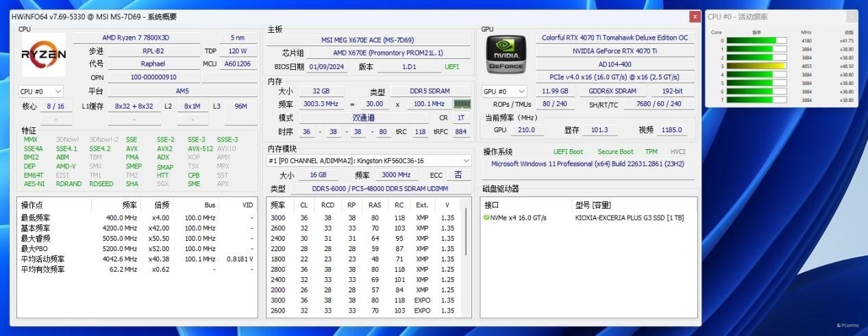This screenshot has width=868, height=336.
Task: Click the green NVMe drive status checkmark
Action: (486, 218)
